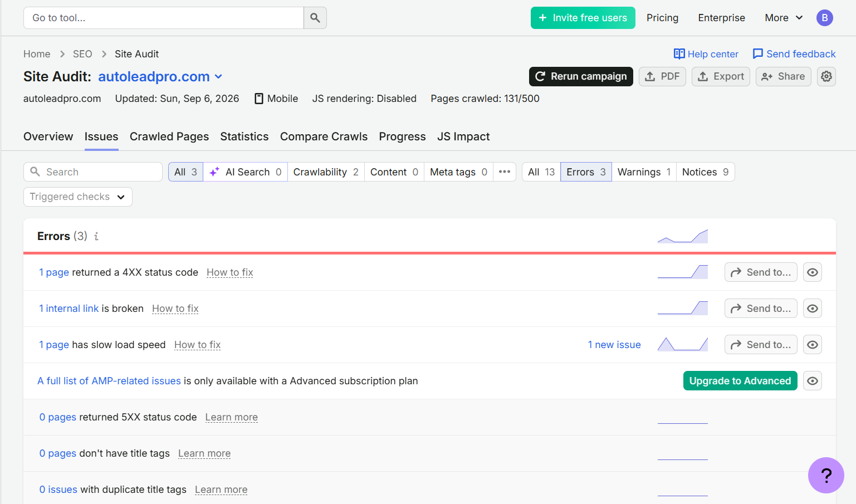Viewport: 856px width, 504px height.
Task: Click How to fix for slow load speed
Action: pyautogui.click(x=198, y=345)
